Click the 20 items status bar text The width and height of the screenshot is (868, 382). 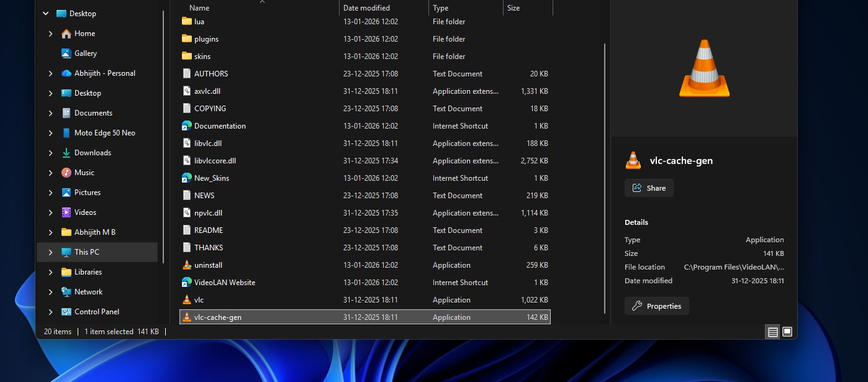(58, 332)
